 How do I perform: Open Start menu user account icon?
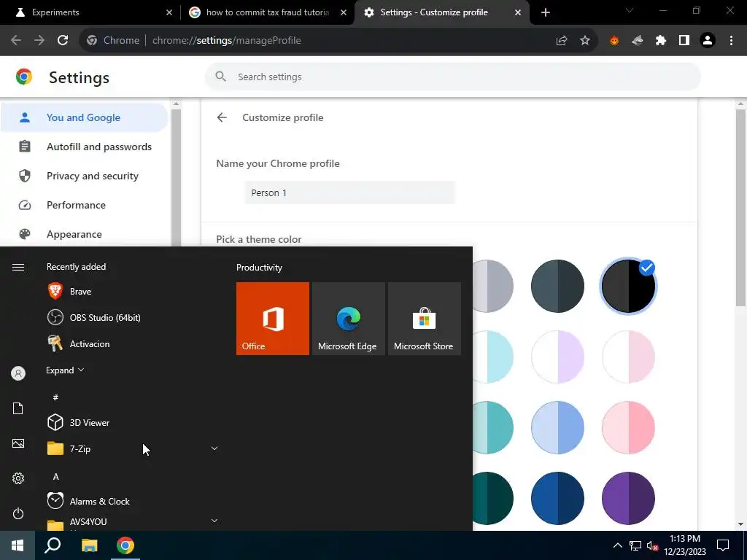coord(18,373)
